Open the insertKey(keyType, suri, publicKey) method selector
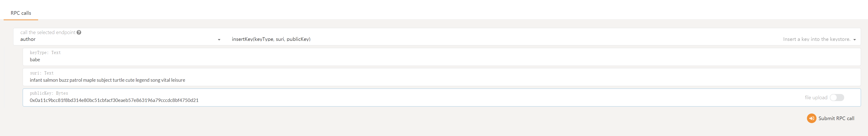868x136 pixels. pyautogui.click(x=271, y=39)
